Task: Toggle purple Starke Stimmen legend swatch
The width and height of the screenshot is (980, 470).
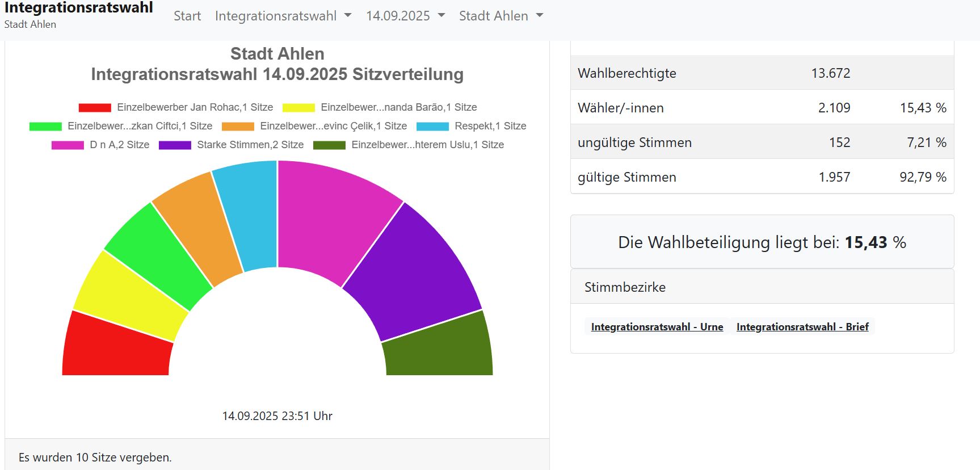Action: coord(175,145)
